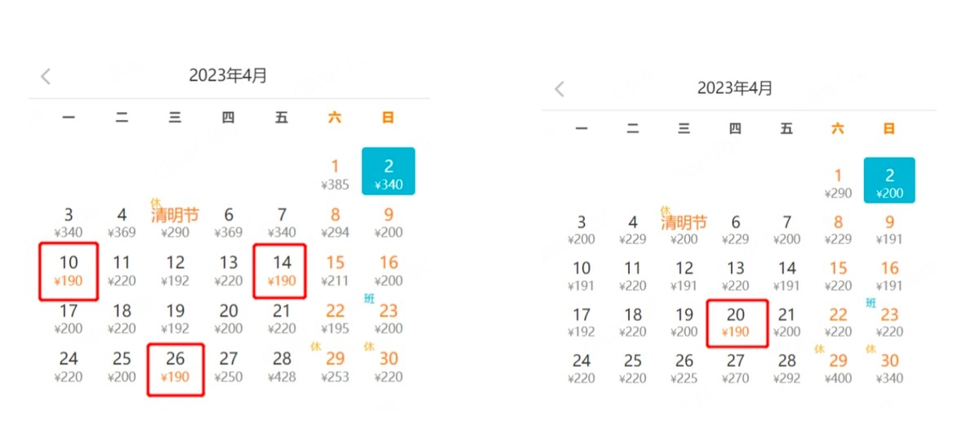Screen dimensions: 980x425
Task: Select holiday April 29 priced ¥400
Action: [x=838, y=369]
